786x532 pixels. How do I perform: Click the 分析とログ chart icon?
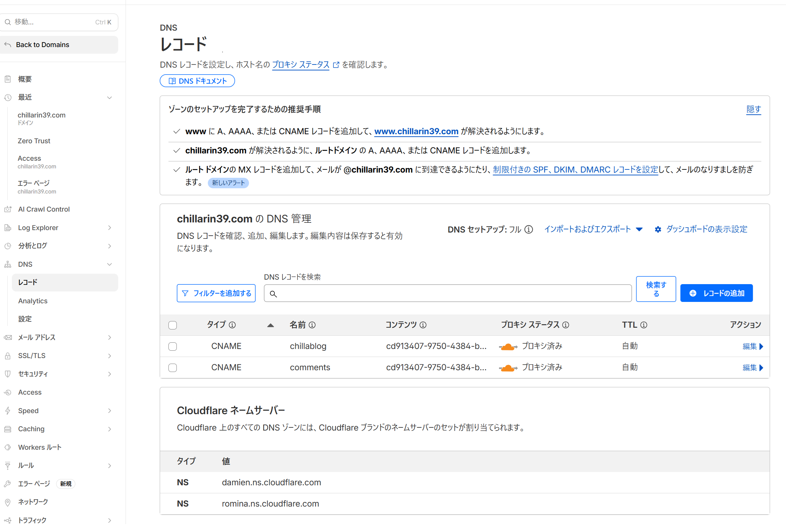[8, 246]
